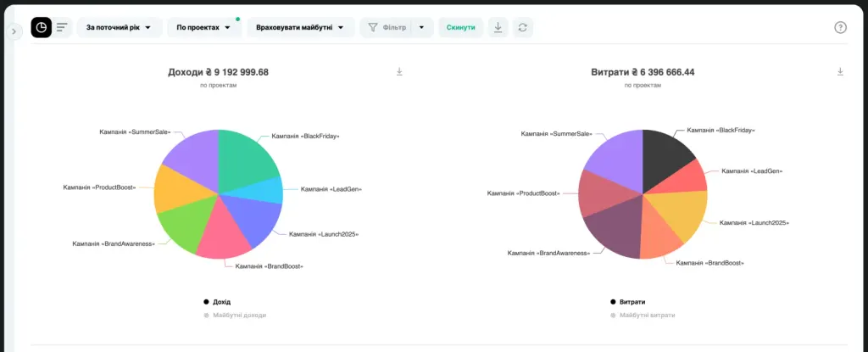Toggle the «Майбутні доходи» legend series

click(235, 315)
